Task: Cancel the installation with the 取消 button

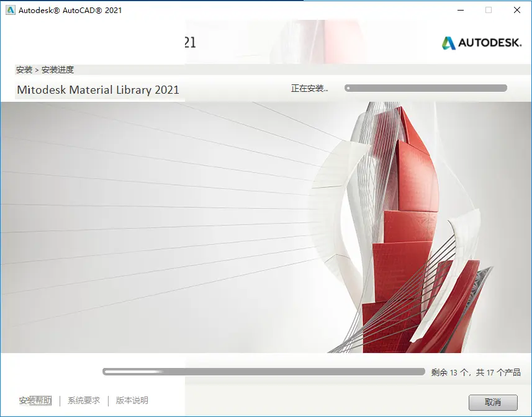Action: (493, 403)
